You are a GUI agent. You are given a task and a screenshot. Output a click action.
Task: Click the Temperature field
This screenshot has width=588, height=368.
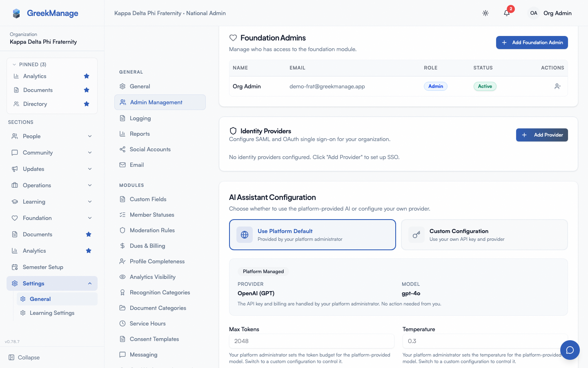(485, 341)
